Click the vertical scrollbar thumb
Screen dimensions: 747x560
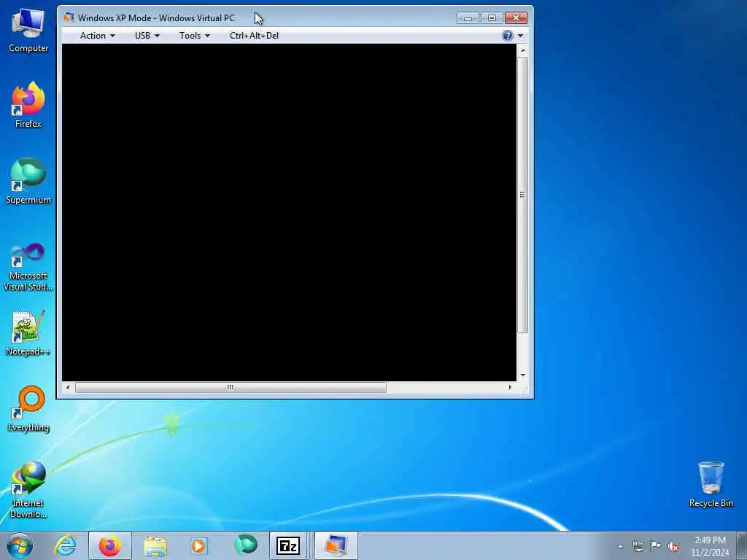point(522,195)
